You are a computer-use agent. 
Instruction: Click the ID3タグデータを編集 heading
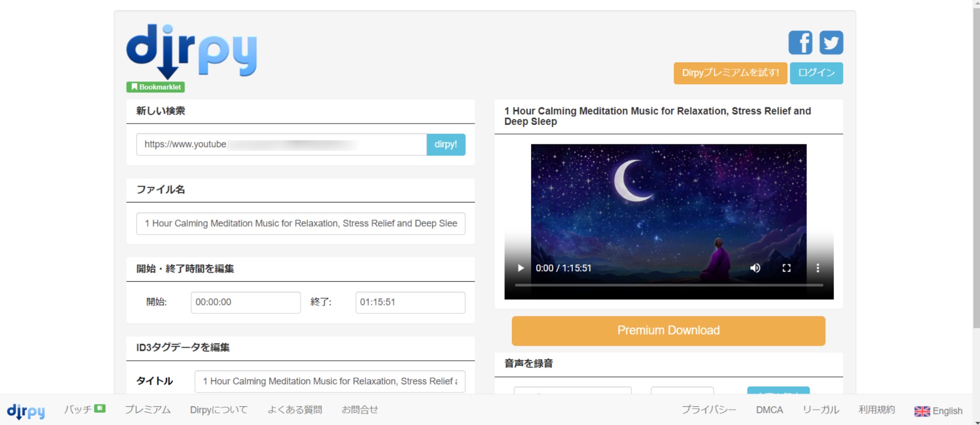(183, 347)
